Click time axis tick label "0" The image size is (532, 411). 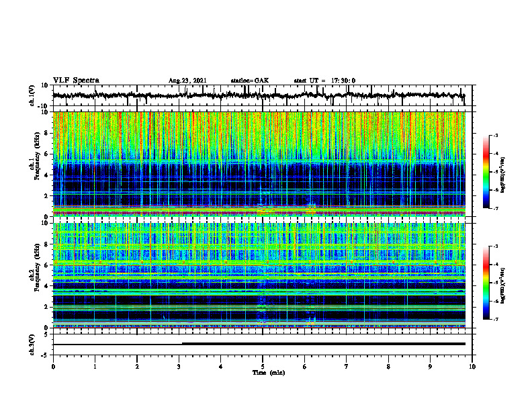(x=53, y=367)
